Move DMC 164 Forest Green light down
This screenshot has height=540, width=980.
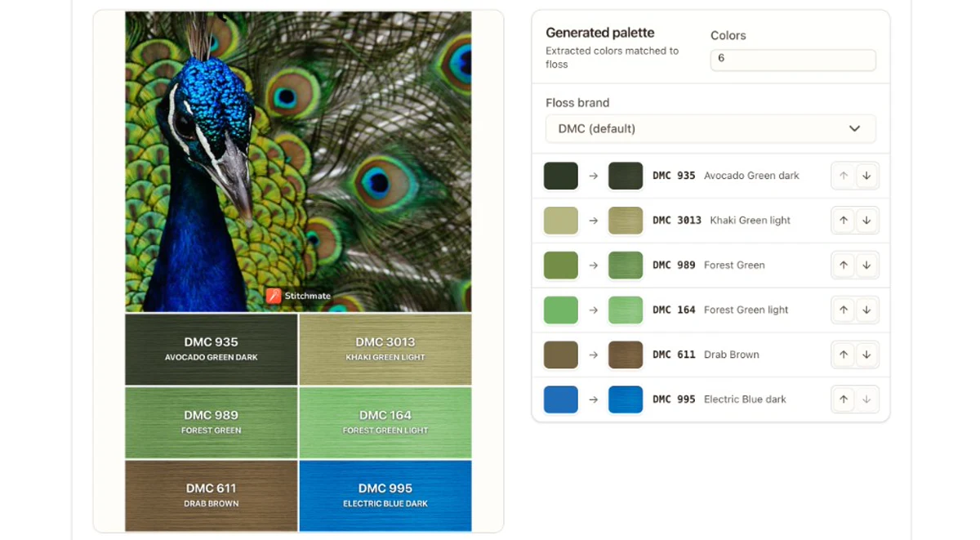tap(866, 310)
